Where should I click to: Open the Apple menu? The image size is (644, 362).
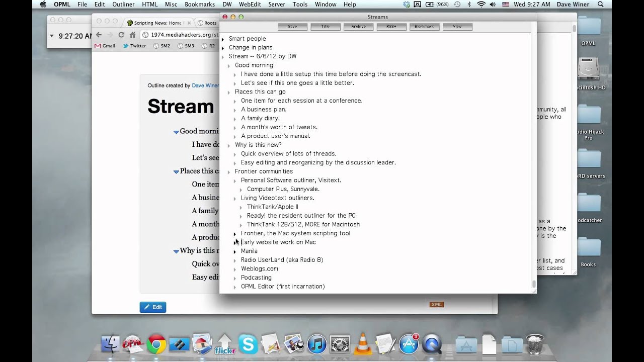click(x=43, y=5)
